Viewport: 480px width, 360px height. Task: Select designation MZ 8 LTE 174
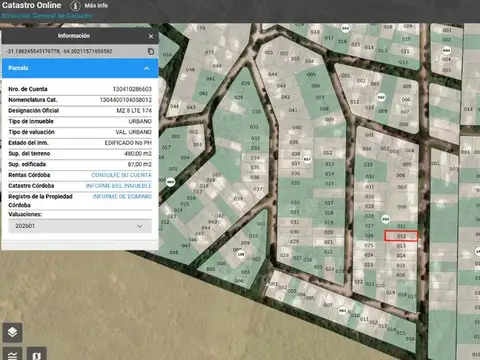coord(134,110)
